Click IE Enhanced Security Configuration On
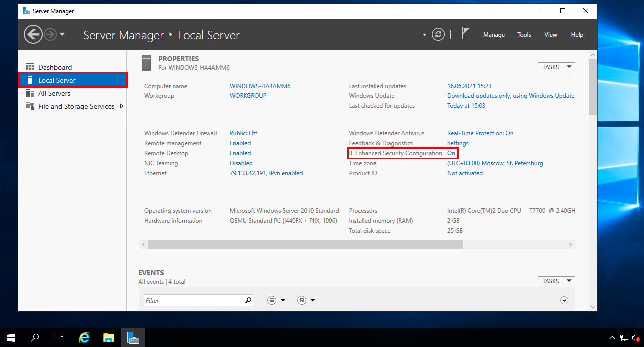The image size is (644, 347). click(x=451, y=153)
